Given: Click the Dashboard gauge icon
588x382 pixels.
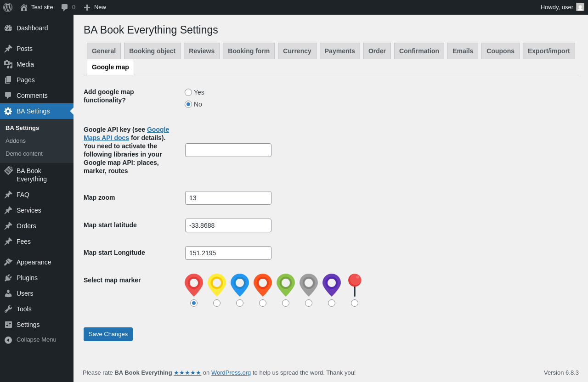Looking at the screenshot, I should [8, 28].
